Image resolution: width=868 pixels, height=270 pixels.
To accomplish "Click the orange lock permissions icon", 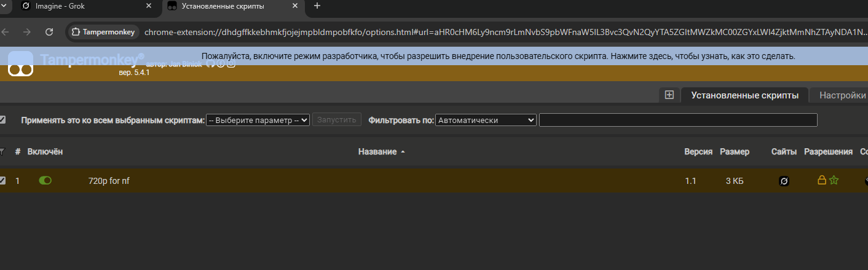I will [x=821, y=180].
